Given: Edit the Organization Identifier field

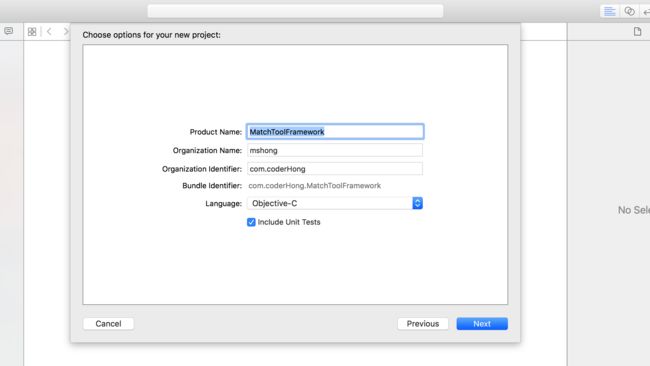Looking at the screenshot, I should [335, 169].
